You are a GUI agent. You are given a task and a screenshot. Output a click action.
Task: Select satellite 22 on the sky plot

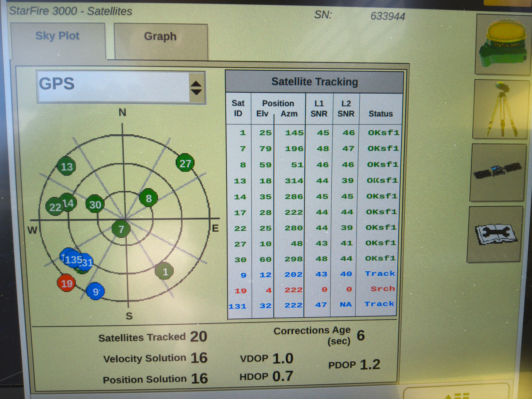tap(54, 207)
